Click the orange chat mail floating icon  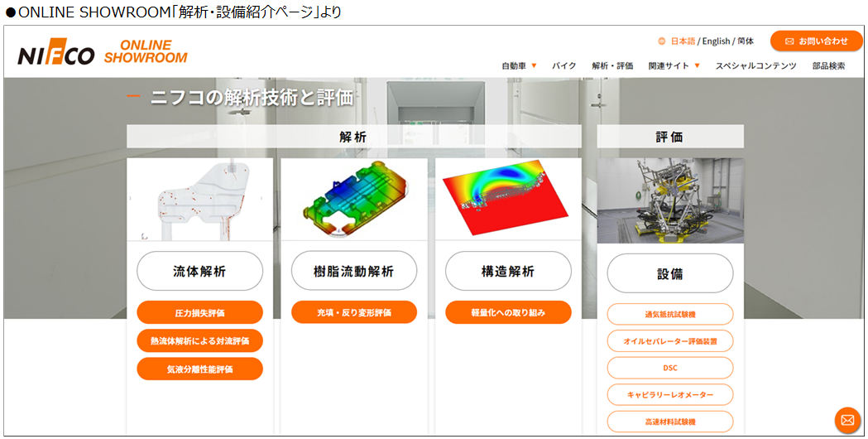coord(847,420)
